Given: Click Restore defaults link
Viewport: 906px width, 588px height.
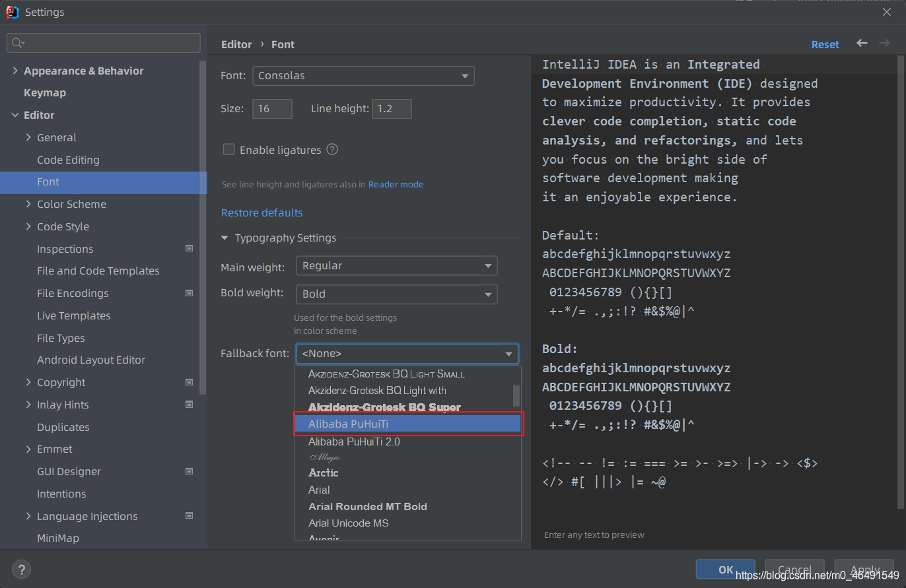Looking at the screenshot, I should click(x=261, y=212).
